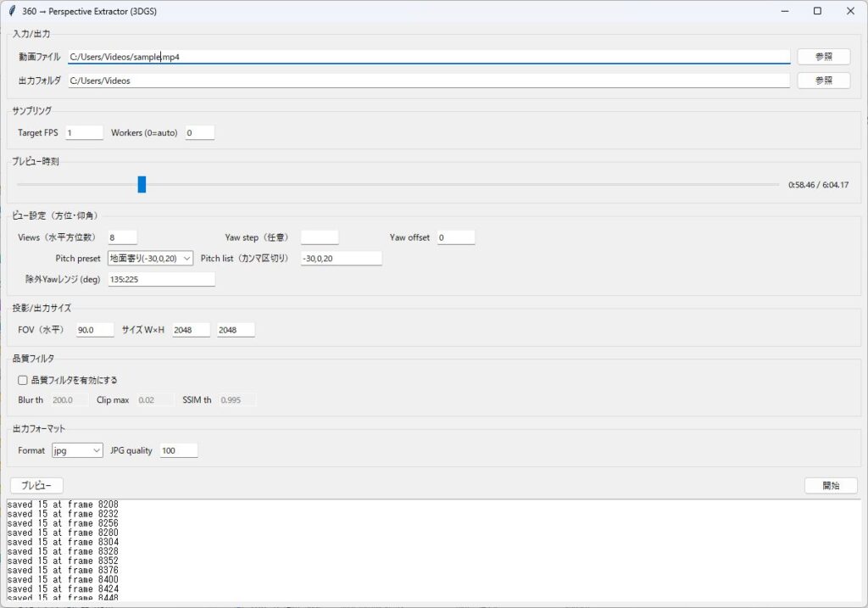Screen dimensions: 868x608
Task: Focus the Target FPS input field
Action: [x=83, y=133]
